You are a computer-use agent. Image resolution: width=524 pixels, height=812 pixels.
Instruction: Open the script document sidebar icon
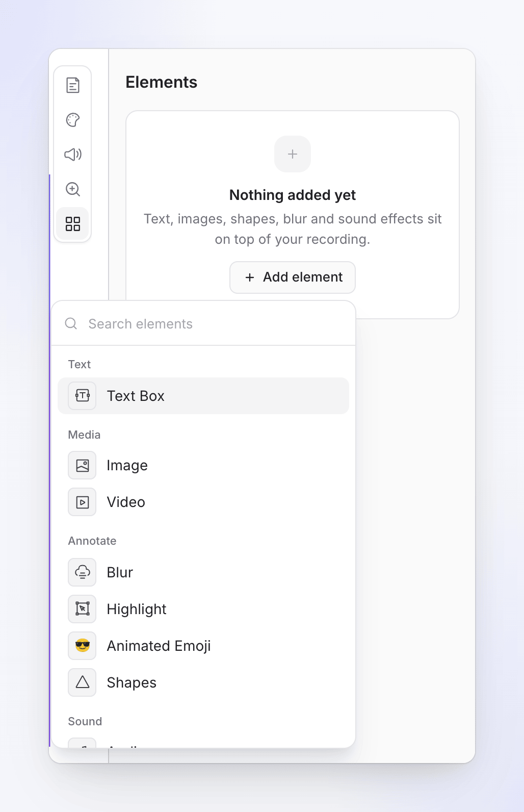pyautogui.click(x=73, y=85)
